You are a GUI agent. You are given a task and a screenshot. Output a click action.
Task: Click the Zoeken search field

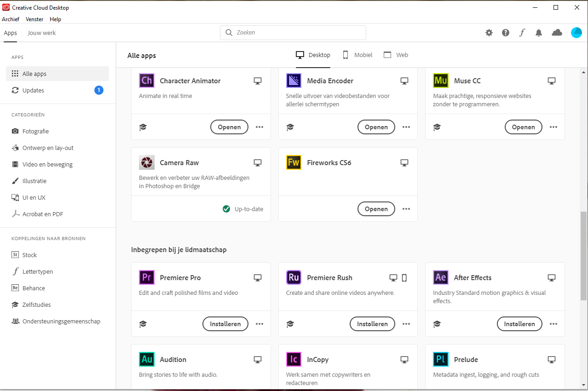coord(293,33)
